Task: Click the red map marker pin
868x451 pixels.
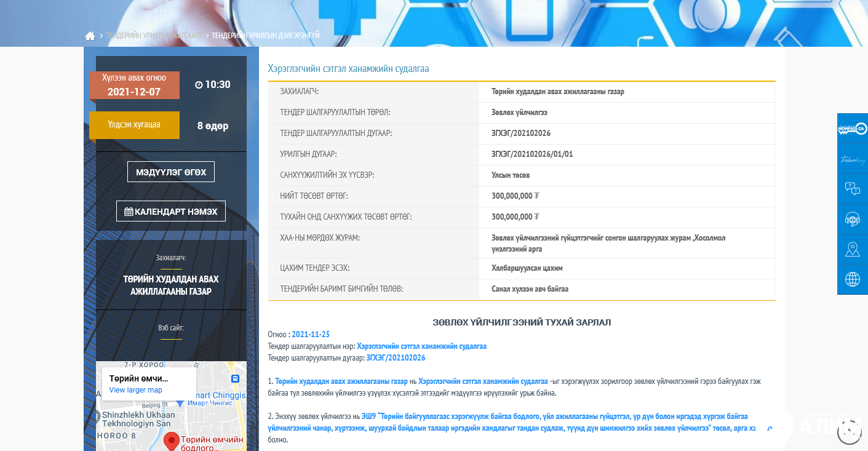Action: pyautogui.click(x=171, y=441)
